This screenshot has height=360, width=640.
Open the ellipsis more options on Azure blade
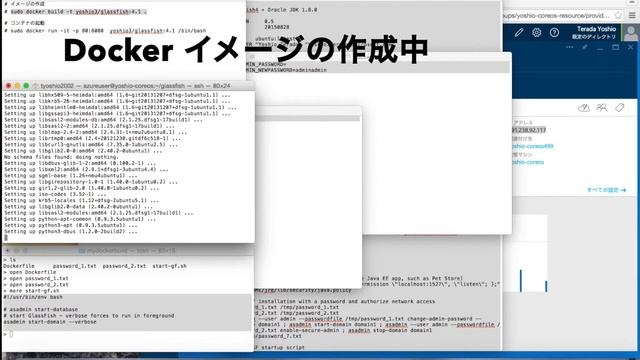(569, 47)
